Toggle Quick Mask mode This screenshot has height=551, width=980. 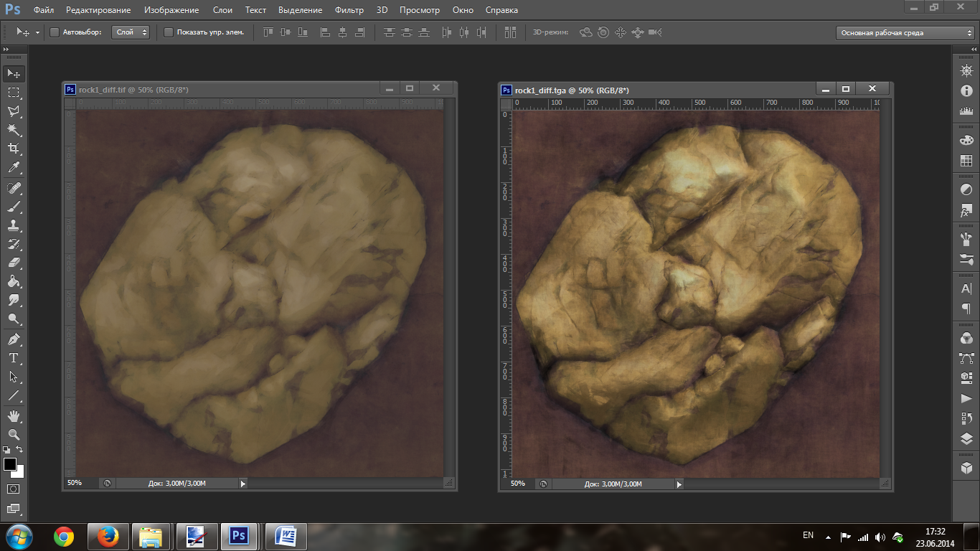pos(14,489)
